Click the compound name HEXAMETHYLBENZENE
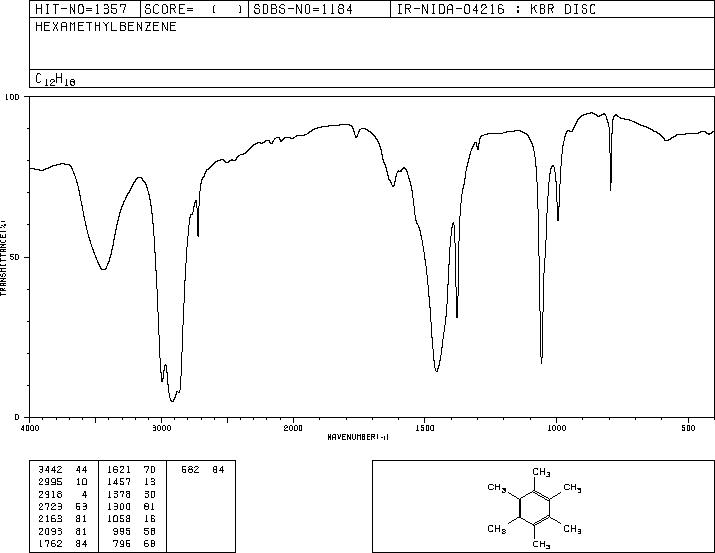This screenshot has width=715, height=553. click(106, 27)
